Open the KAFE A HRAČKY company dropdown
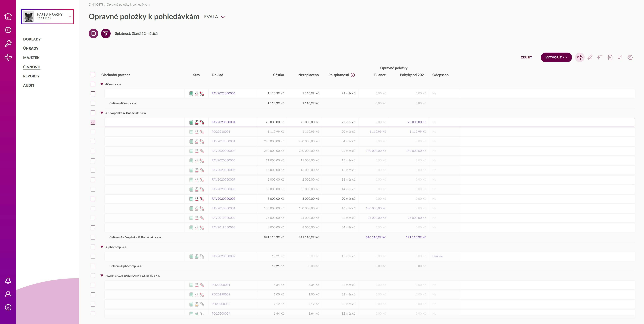 point(47,17)
